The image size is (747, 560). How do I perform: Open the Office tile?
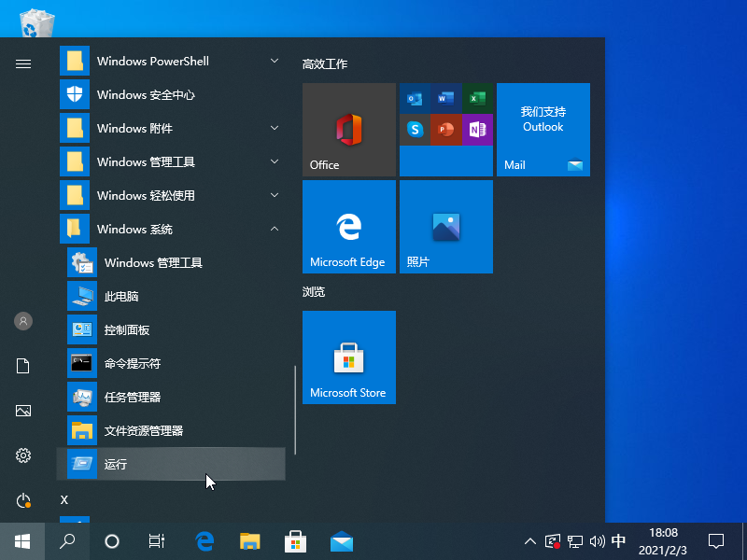point(349,129)
